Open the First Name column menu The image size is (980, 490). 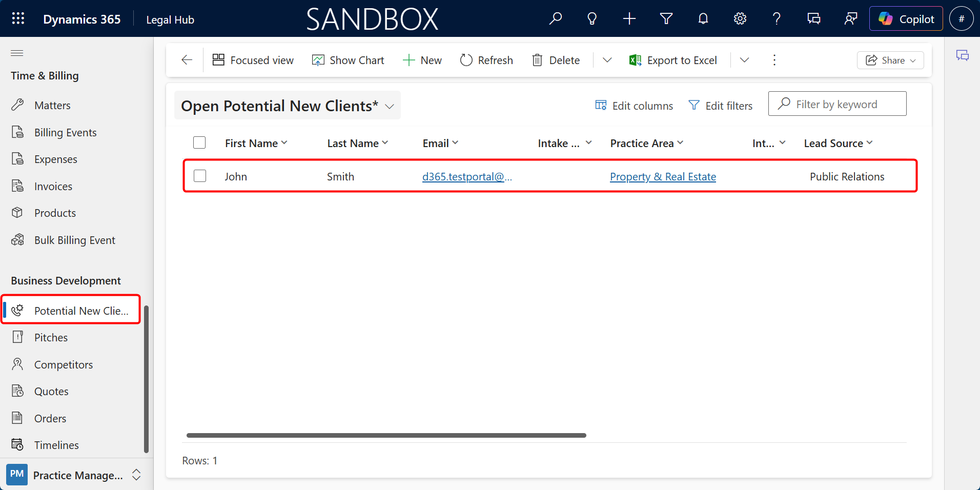(x=256, y=143)
